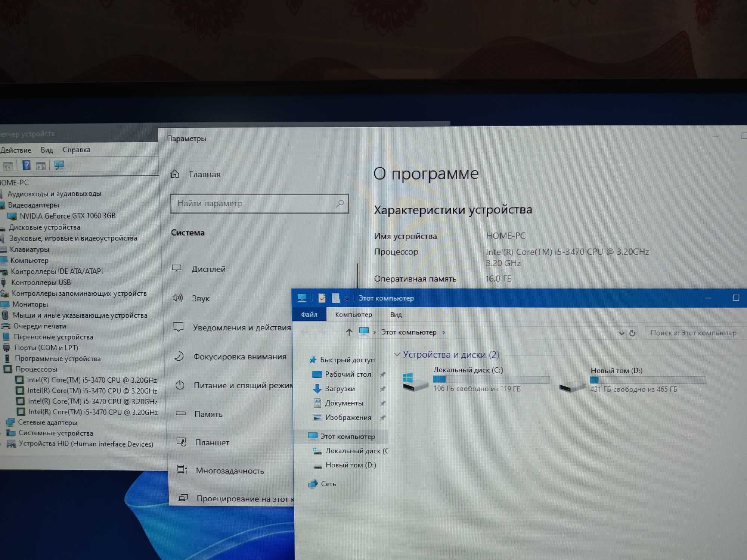This screenshot has width=747, height=560.
Task: Open Загрузки in Explorer sidebar
Action: pyautogui.click(x=340, y=389)
